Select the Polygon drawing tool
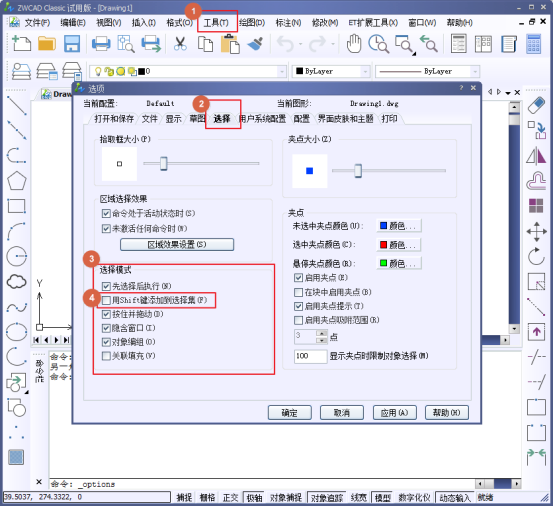This screenshot has height=506, width=554. [17, 181]
